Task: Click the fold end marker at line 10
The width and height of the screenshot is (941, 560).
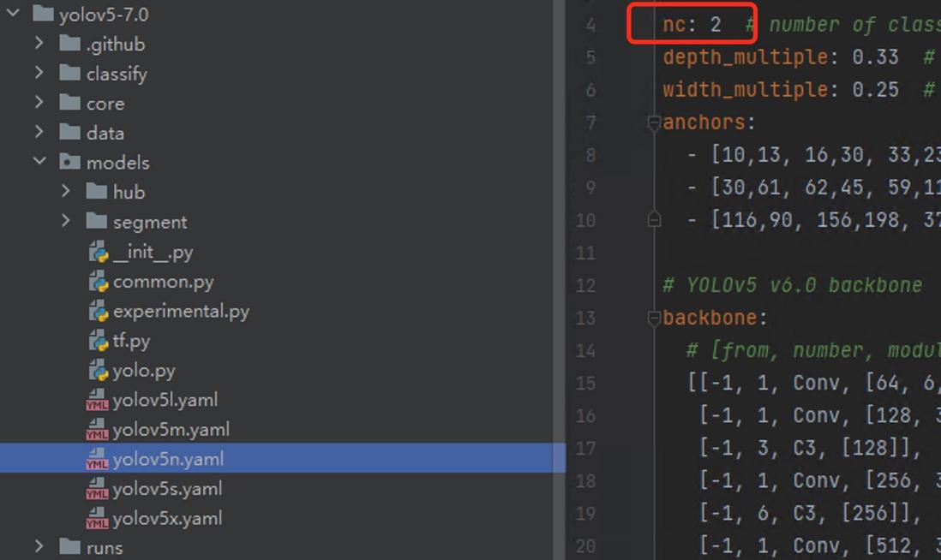Action: [654, 219]
